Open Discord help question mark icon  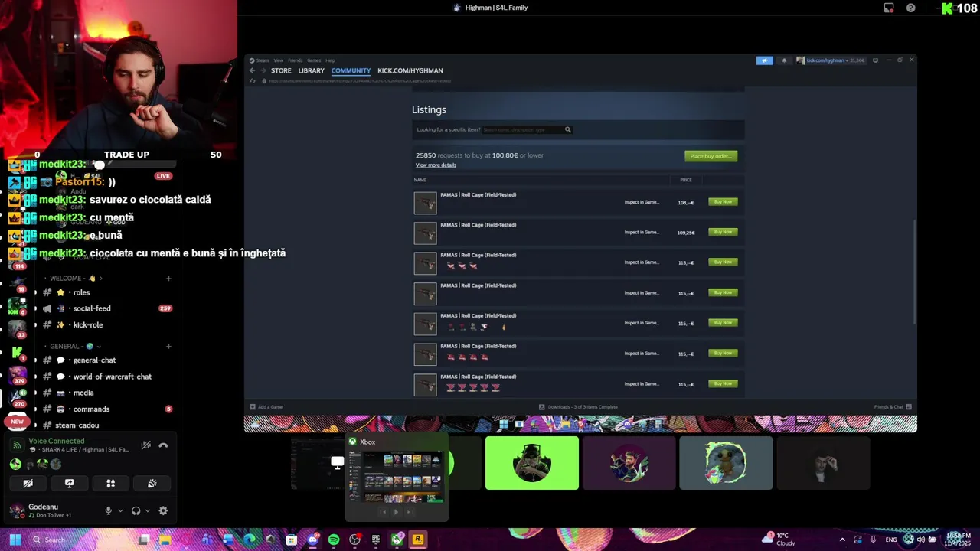910,8
